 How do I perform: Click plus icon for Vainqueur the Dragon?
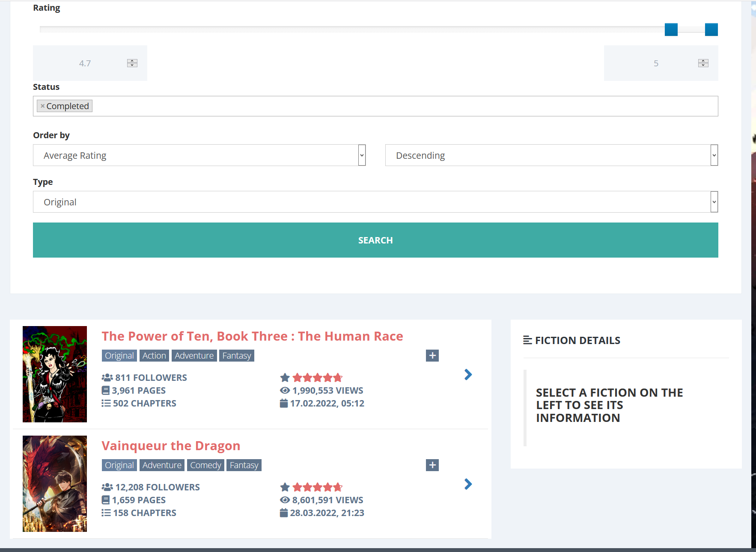(432, 465)
